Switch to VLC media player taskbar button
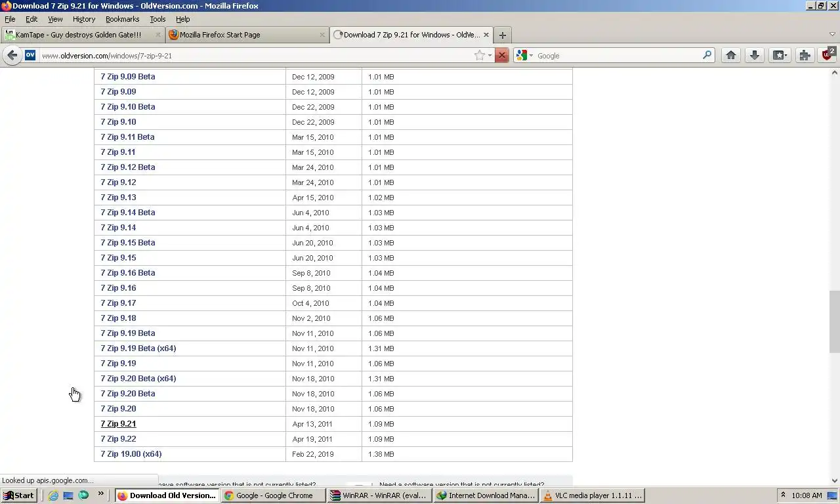This screenshot has height=504, width=840. [592, 495]
